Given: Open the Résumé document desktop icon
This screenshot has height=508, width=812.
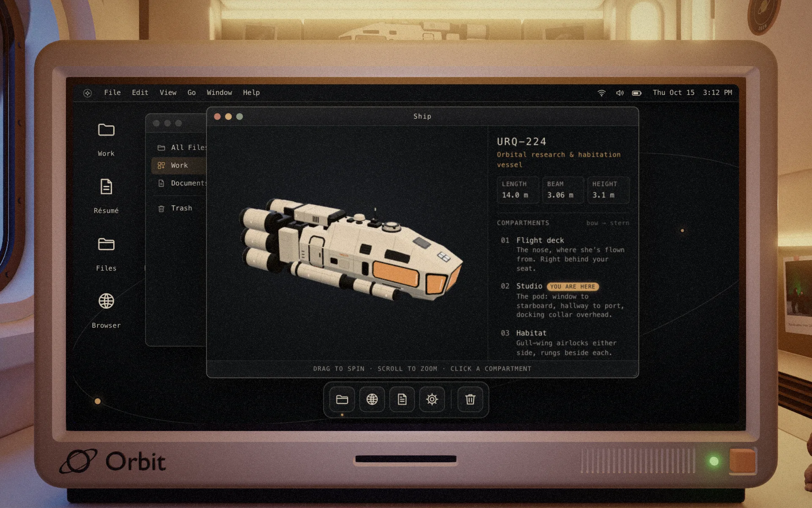Looking at the screenshot, I should [x=106, y=196].
